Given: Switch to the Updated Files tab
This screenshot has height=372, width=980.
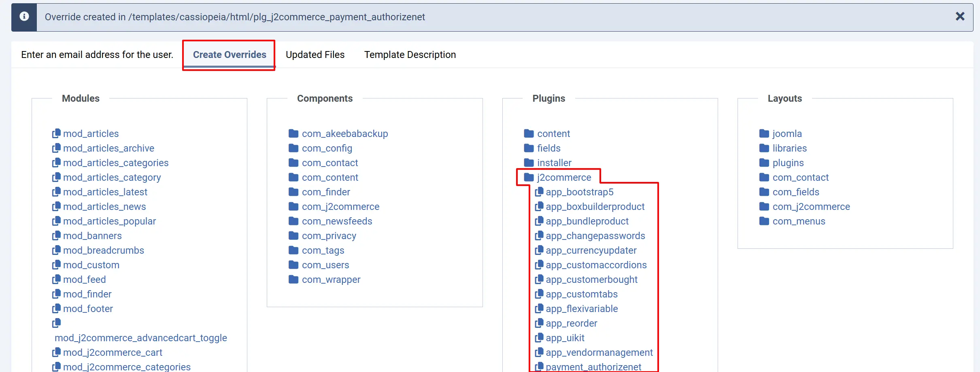Looking at the screenshot, I should point(315,55).
